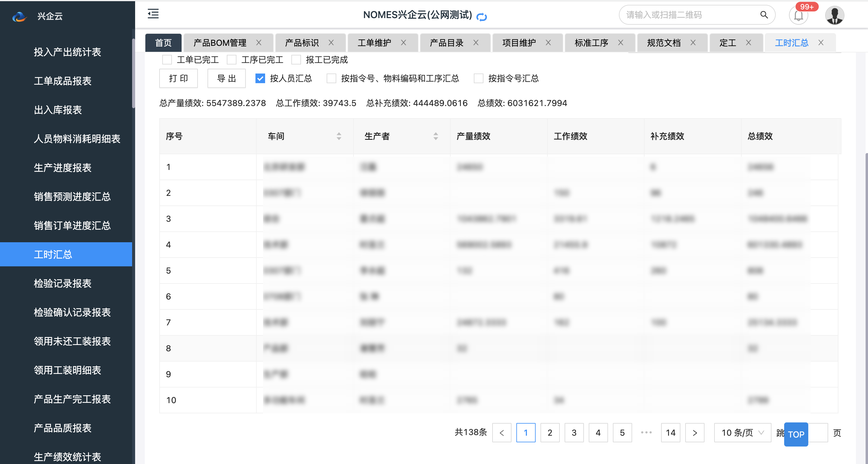
Task: Go to next page arrow
Action: click(695, 433)
